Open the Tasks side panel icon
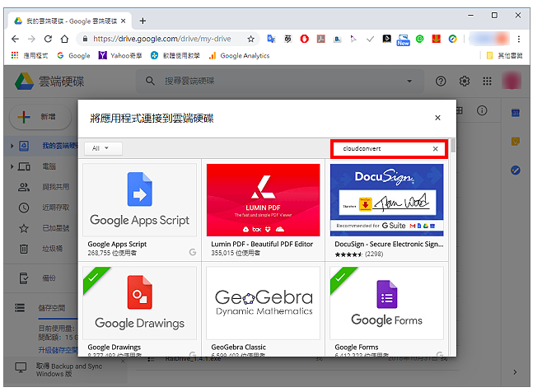 click(516, 170)
